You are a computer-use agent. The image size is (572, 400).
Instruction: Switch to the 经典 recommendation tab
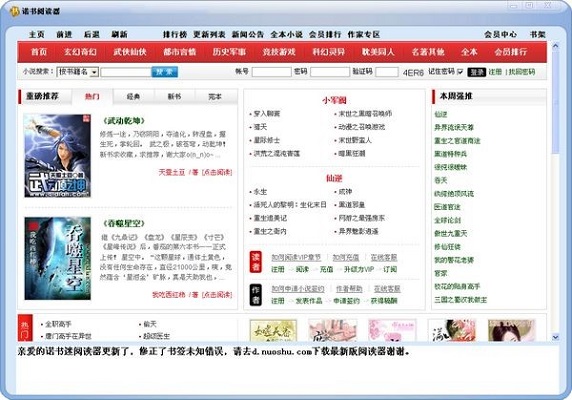134,97
